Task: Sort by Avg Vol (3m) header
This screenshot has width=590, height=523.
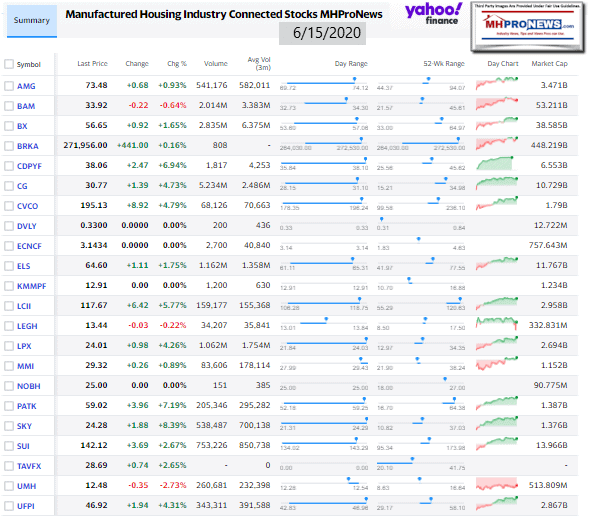Action: tap(259, 64)
